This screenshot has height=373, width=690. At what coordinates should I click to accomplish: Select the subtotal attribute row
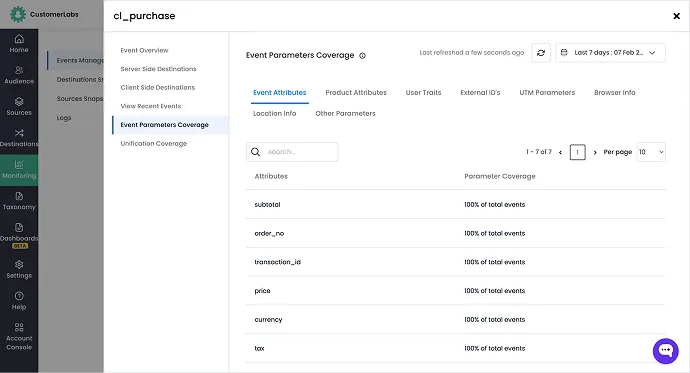pyautogui.click(x=455, y=205)
